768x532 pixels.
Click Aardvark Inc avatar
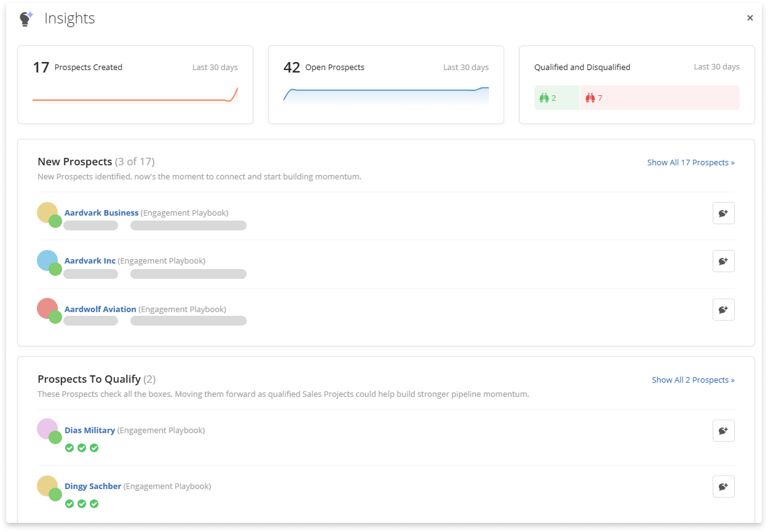click(x=47, y=260)
